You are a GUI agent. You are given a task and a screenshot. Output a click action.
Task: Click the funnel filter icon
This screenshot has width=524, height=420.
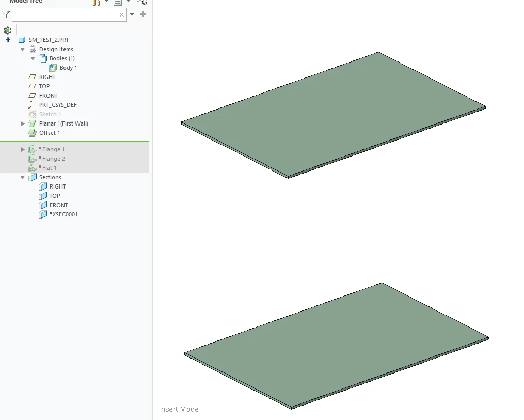[x=6, y=14]
